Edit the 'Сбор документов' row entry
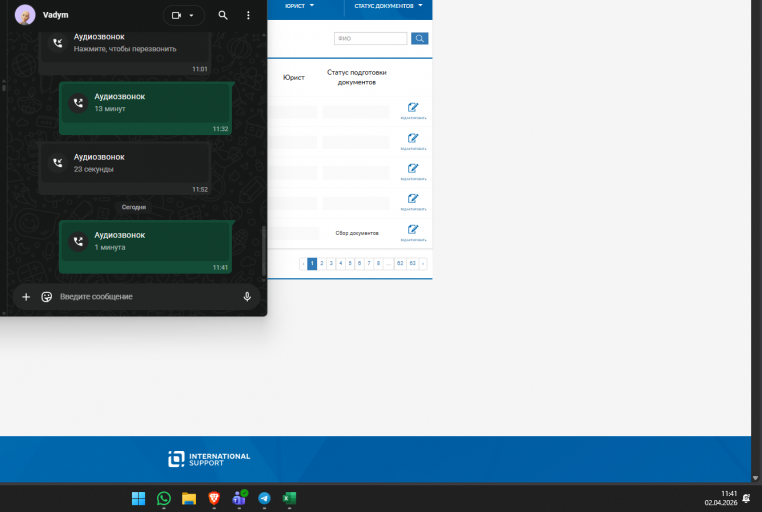This screenshot has width=762, height=512. pos(413,233)
